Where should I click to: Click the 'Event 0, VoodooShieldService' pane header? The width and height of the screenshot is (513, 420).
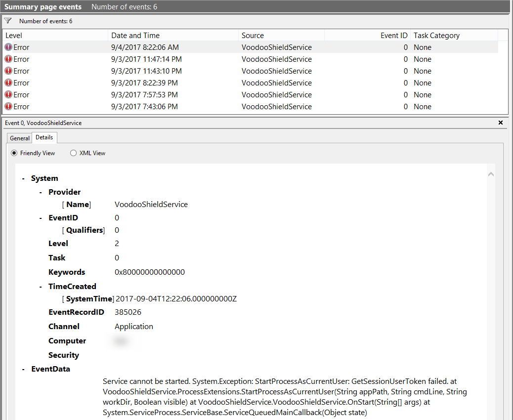(43, 123)
